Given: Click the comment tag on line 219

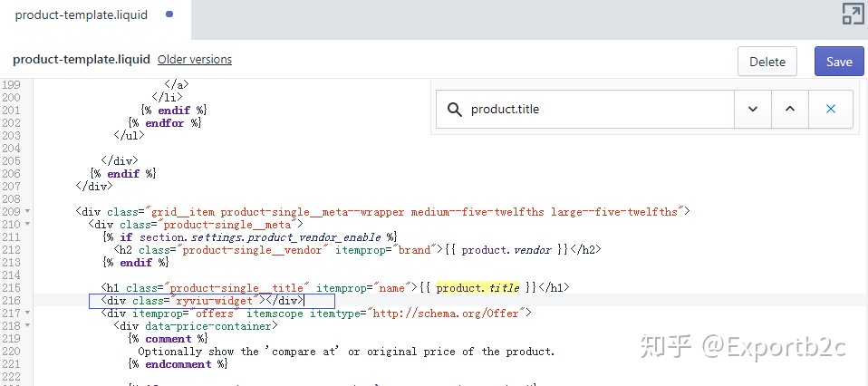Looking at the screenshot, I should pyautogui.click(x=168, y=339).
